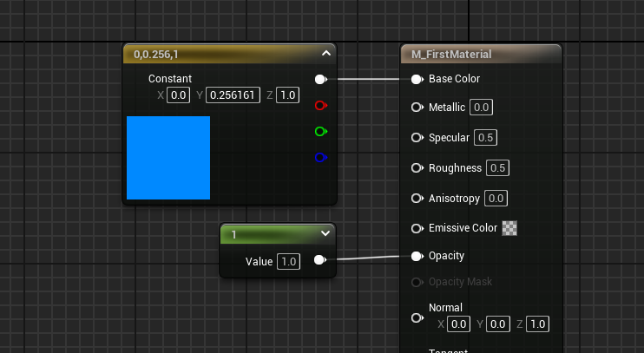Edit the Normal X field
The height and width of the screenshot is (353, 644).
pos(458,324)
